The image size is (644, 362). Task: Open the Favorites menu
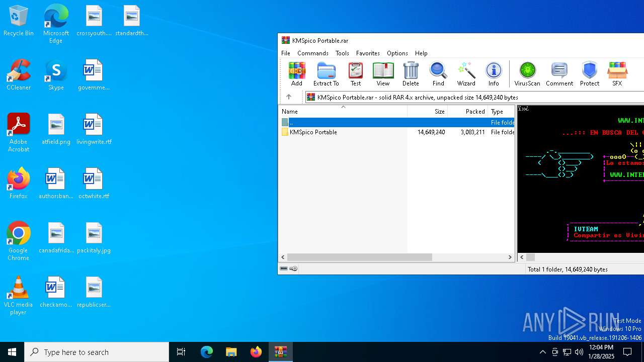click(x=368, y=53)
